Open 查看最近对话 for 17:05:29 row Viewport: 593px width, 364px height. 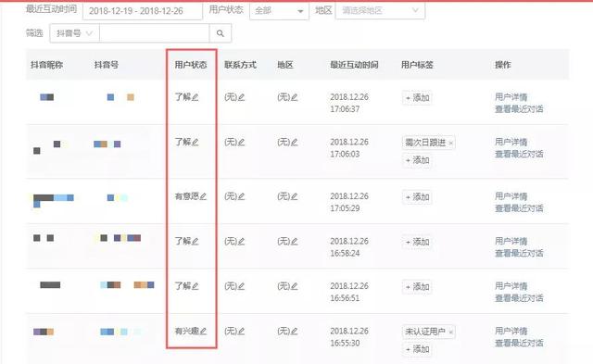[519, 208]
